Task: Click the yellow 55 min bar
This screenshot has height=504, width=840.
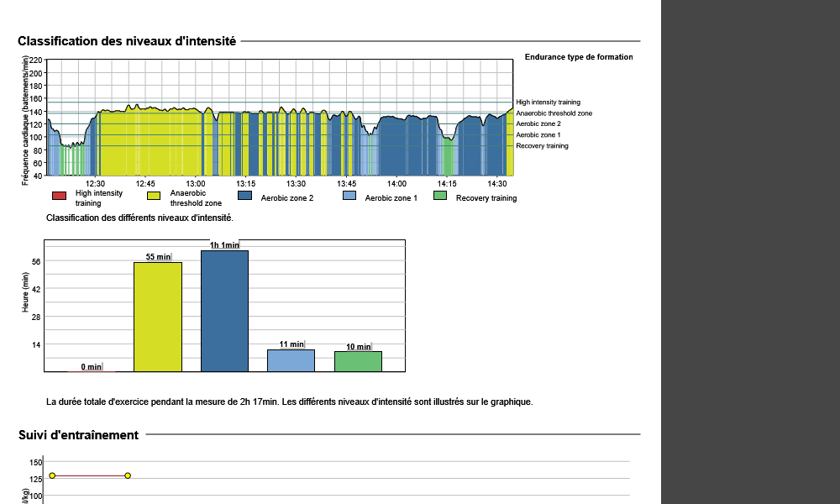Action: [158, 317]
